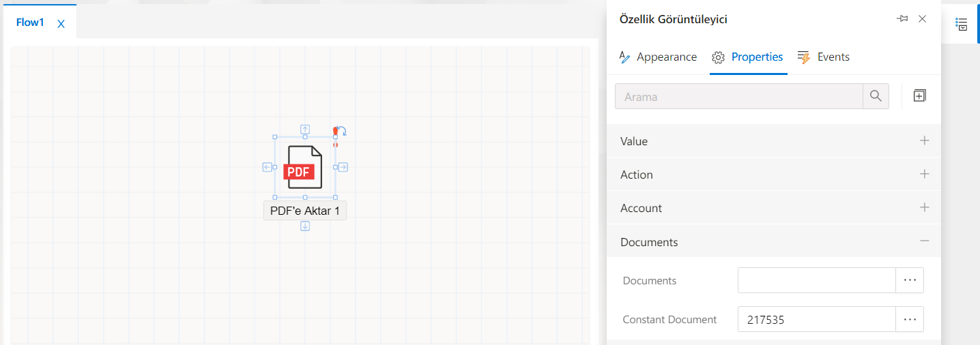The image size is (980, 345).
Task: Close the Flow1 tab
Action: point(61,24)
